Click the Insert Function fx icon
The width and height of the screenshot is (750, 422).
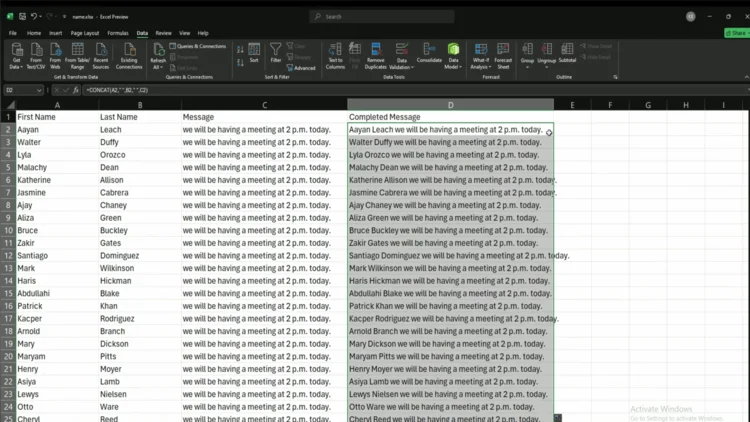76,90
